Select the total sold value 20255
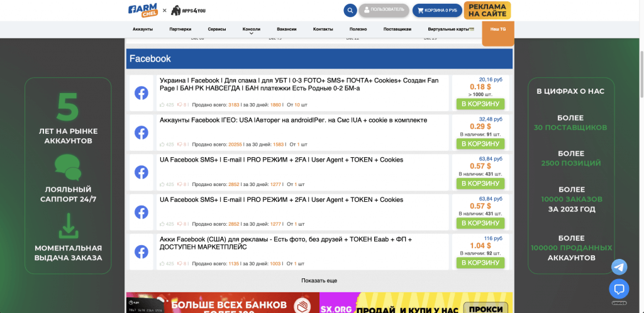 pyautogui.click(x=235, y=145)
